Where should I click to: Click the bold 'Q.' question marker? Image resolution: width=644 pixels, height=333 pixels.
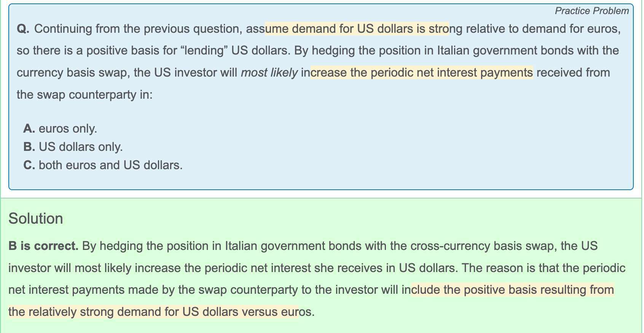23,29
